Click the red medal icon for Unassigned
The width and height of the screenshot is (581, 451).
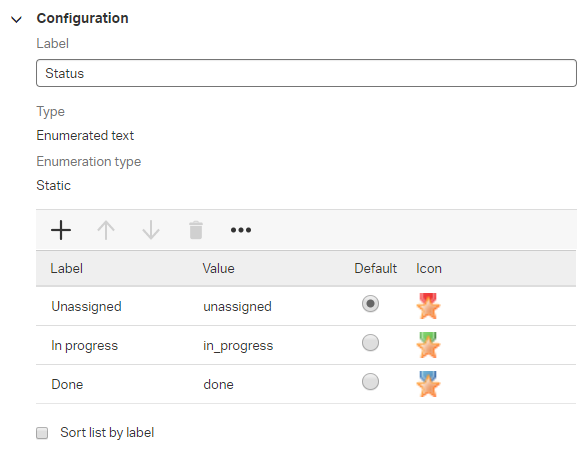tap(428, 306)
